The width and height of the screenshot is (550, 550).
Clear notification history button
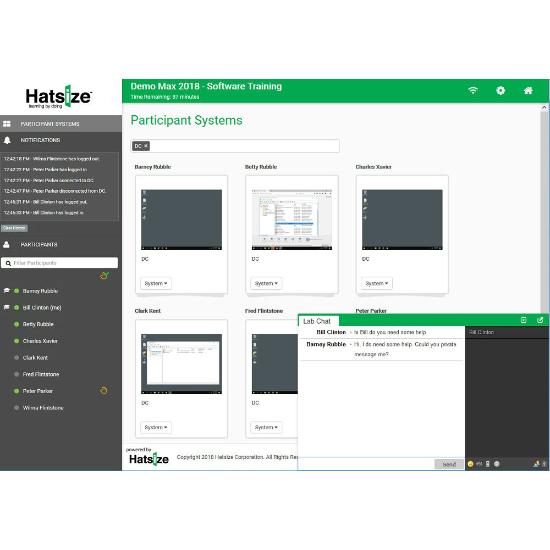[14, 228]
